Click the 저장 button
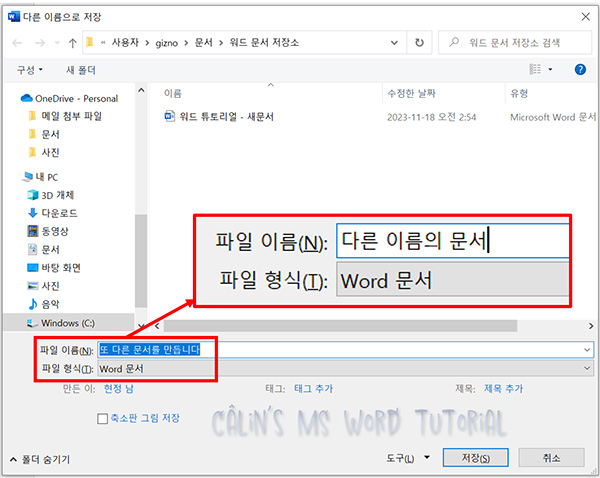The width and height of the screenshot is (600, 478). coord(475,458)
